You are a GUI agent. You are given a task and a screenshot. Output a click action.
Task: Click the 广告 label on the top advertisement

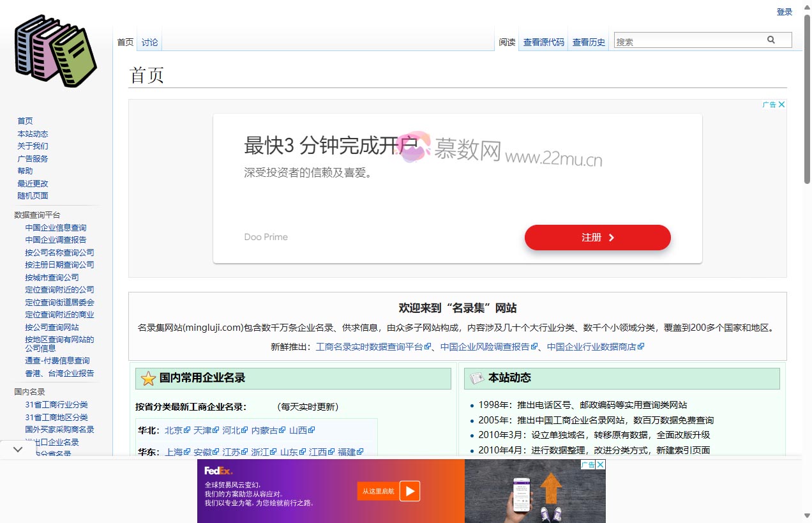[771, 104]
